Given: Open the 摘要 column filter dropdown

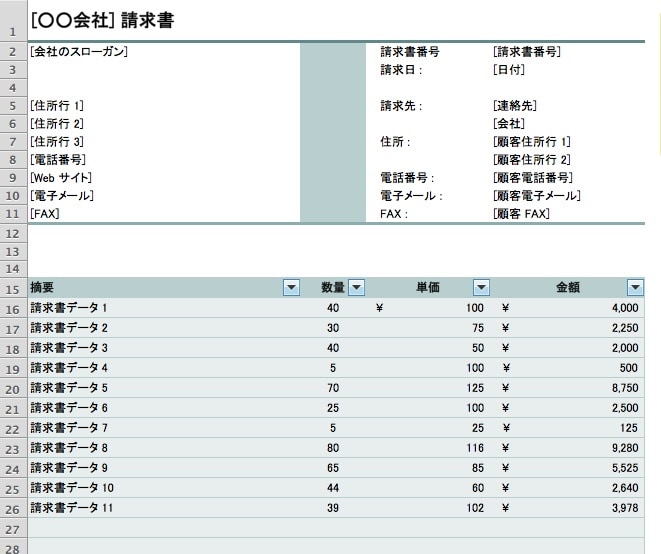Looking at the screenshot, I should pos(291,288).
